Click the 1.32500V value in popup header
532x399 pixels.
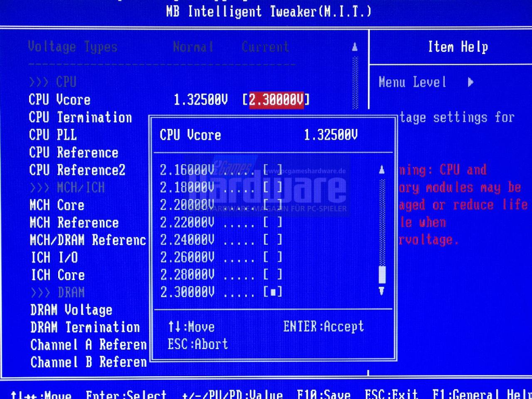[x=330, y=135]
